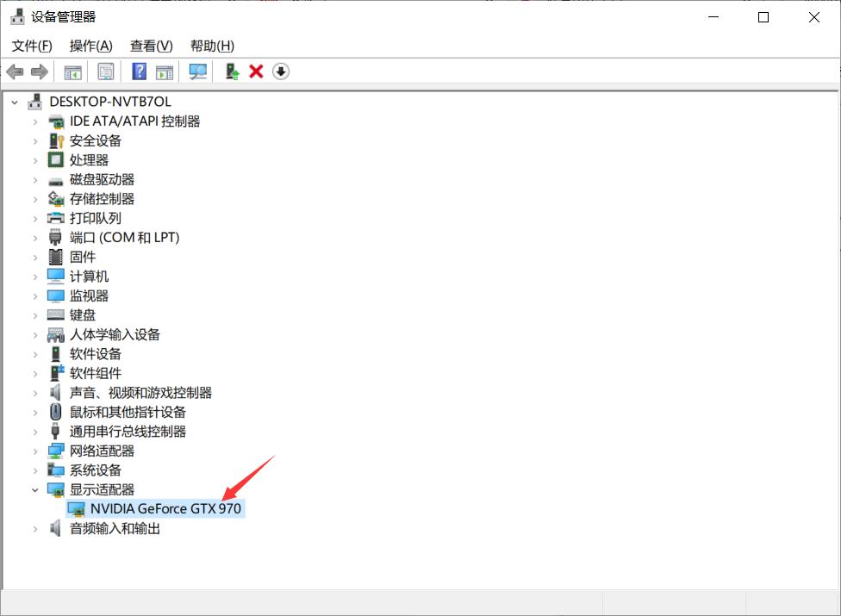Screen dimensions: 841x616
Task: Click the Show Action Pane toolbar icon
Action: [164, 72]
